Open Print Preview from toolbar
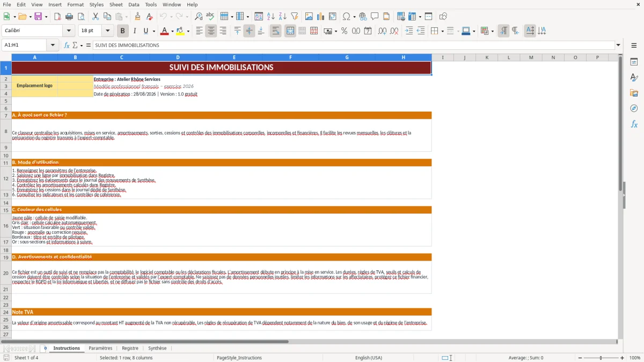 click(x=80, y=17)
